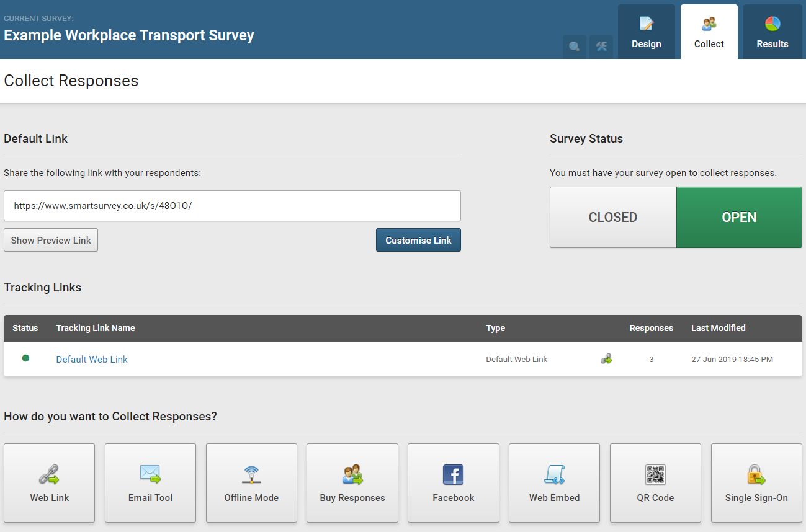Set the survey status to CLOSED
806x532 pixels.
[612, 217]
